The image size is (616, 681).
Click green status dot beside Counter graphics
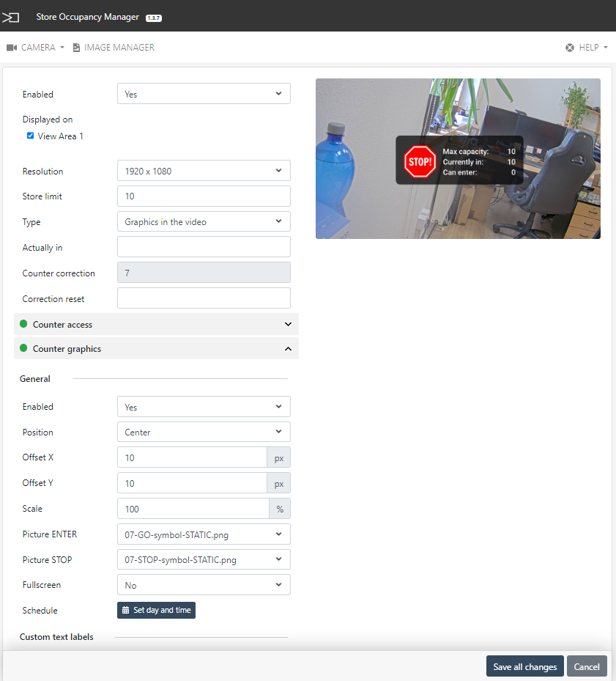click(23, 348)
